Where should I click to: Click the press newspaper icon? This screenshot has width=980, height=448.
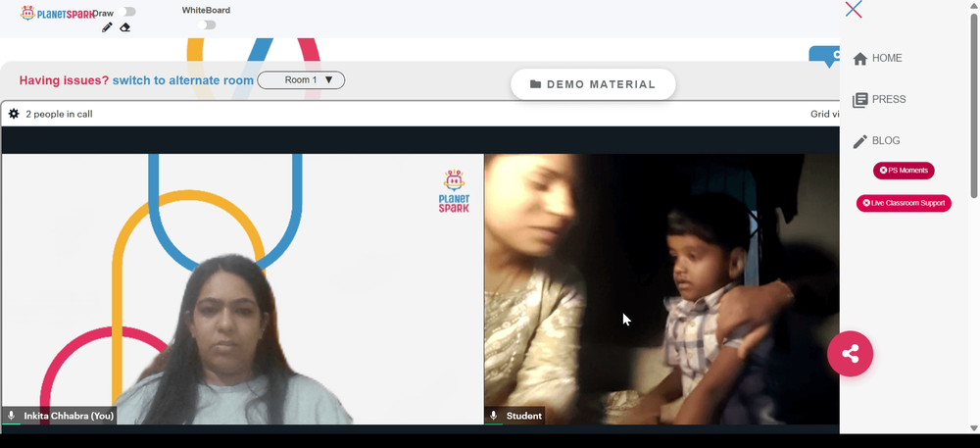[860, 100]
